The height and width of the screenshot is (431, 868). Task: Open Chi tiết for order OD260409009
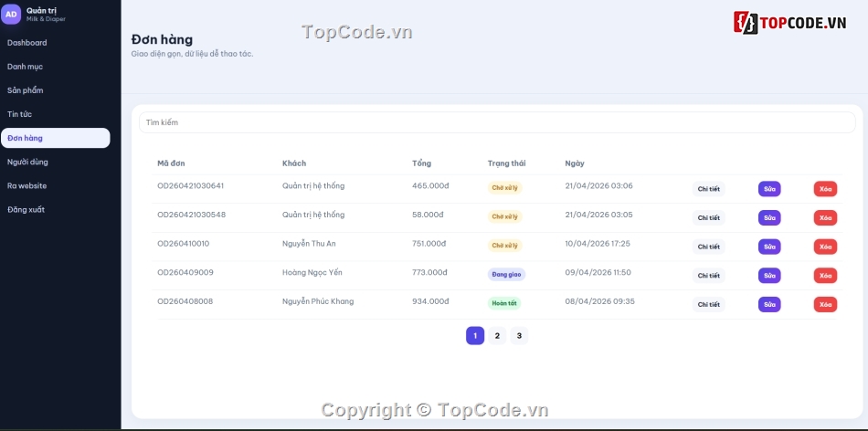point(709,276)
